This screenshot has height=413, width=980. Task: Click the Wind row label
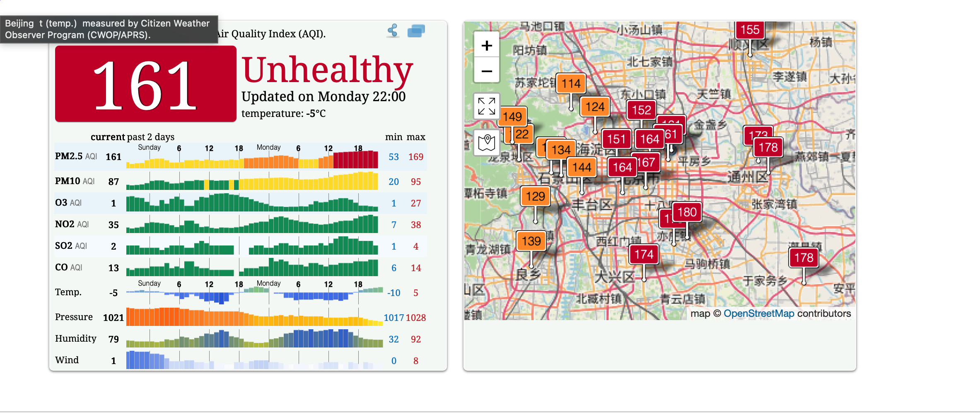tap(67, 360)
